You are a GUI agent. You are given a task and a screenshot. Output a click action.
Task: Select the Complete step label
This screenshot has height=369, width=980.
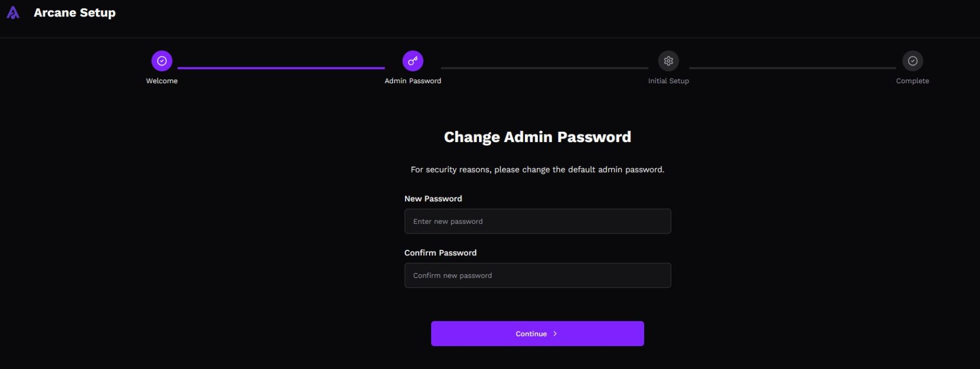[x=912, y=81]
